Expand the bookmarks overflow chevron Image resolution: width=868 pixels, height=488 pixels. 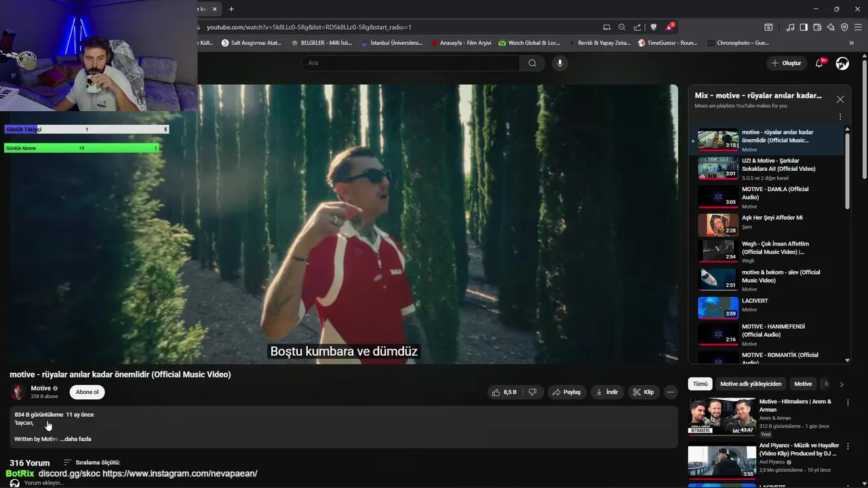(x=852, y=43)
